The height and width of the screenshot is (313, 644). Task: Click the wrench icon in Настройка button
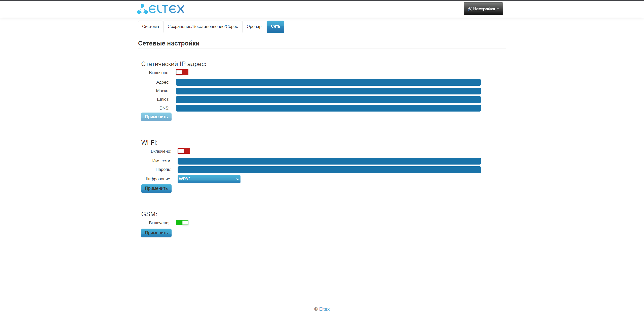469,9
